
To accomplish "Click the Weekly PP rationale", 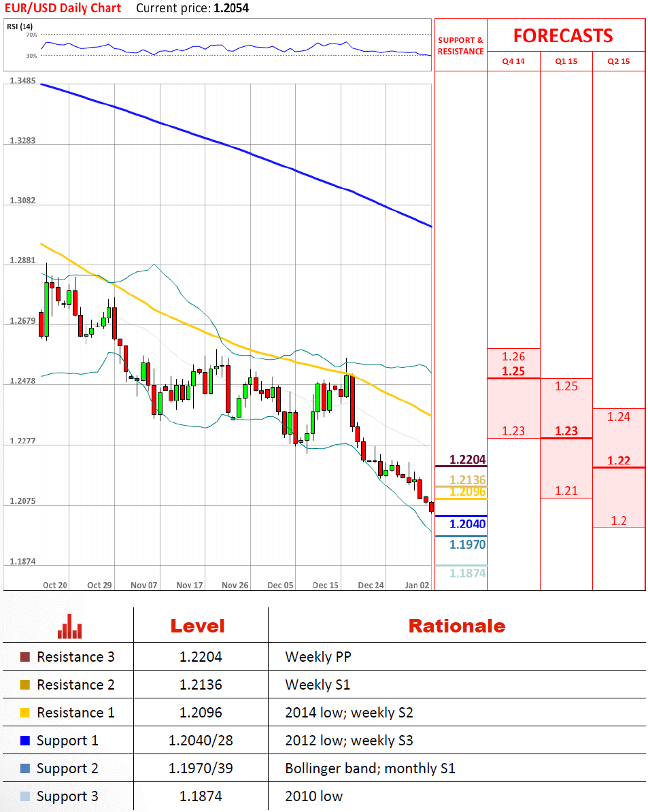I will (318, 657).
